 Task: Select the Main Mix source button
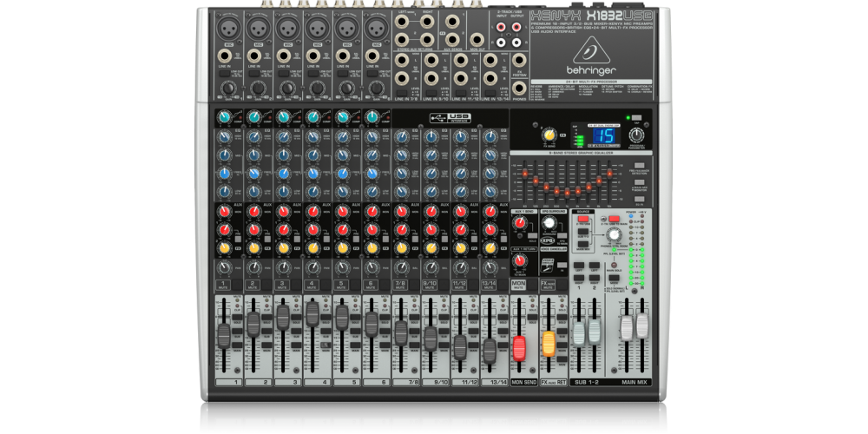pyautogui.click(x=582, y=244)
